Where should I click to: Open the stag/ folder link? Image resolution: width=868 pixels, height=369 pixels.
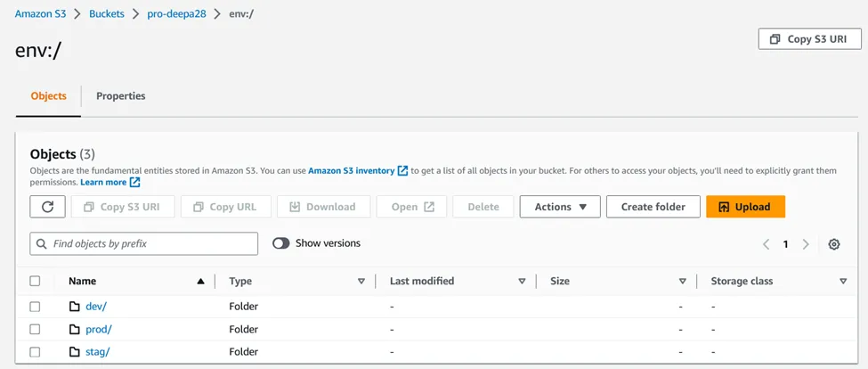[97, 352]
